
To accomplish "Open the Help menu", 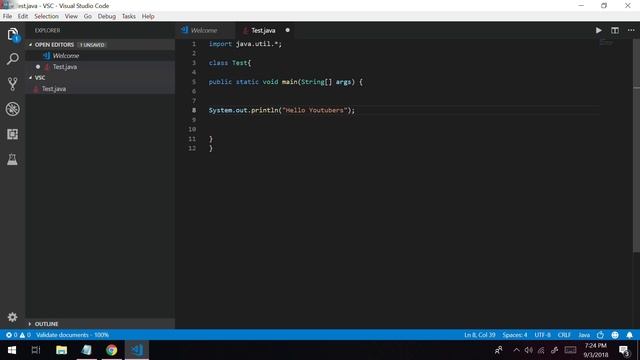I will point(148,16).
